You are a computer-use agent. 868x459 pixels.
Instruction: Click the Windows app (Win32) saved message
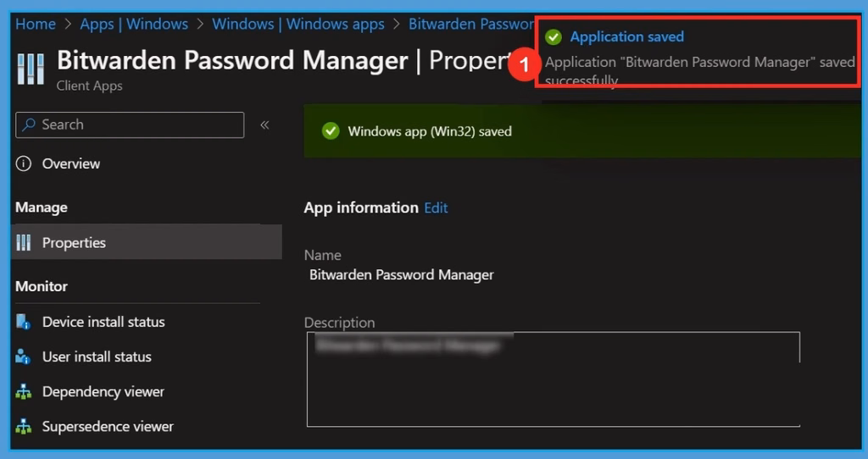pos(430,131)
